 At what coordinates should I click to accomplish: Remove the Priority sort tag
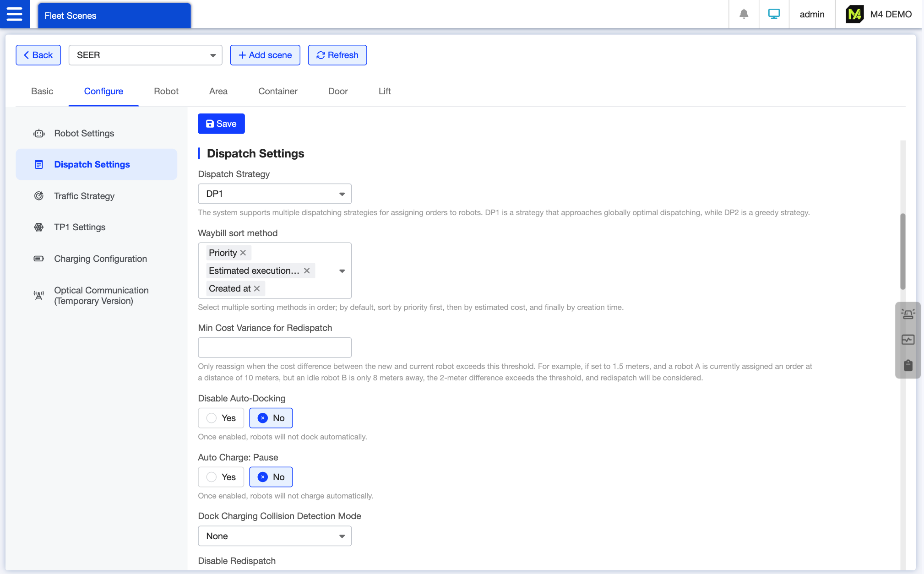(243, 253)
